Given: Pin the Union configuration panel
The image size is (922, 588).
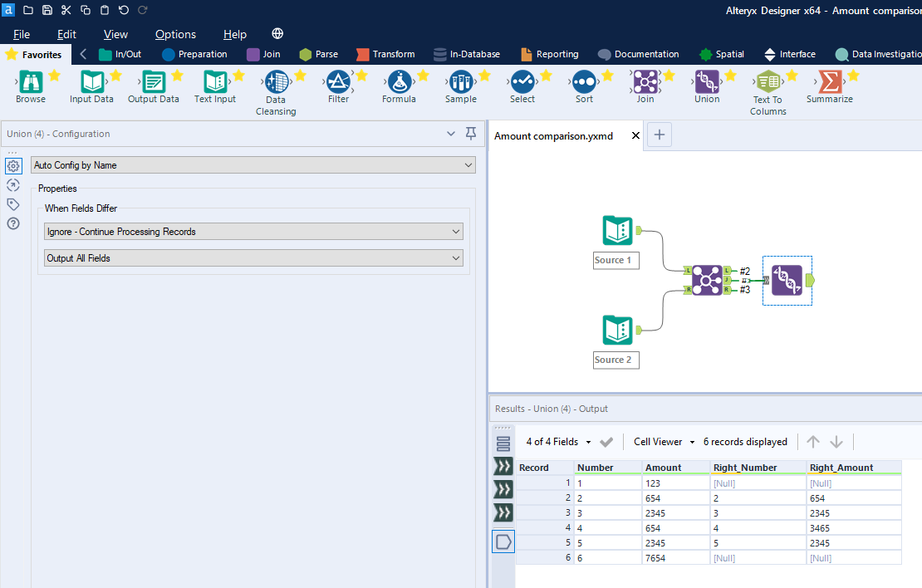Looking at the screenshot, I should (x=471, y=133).
